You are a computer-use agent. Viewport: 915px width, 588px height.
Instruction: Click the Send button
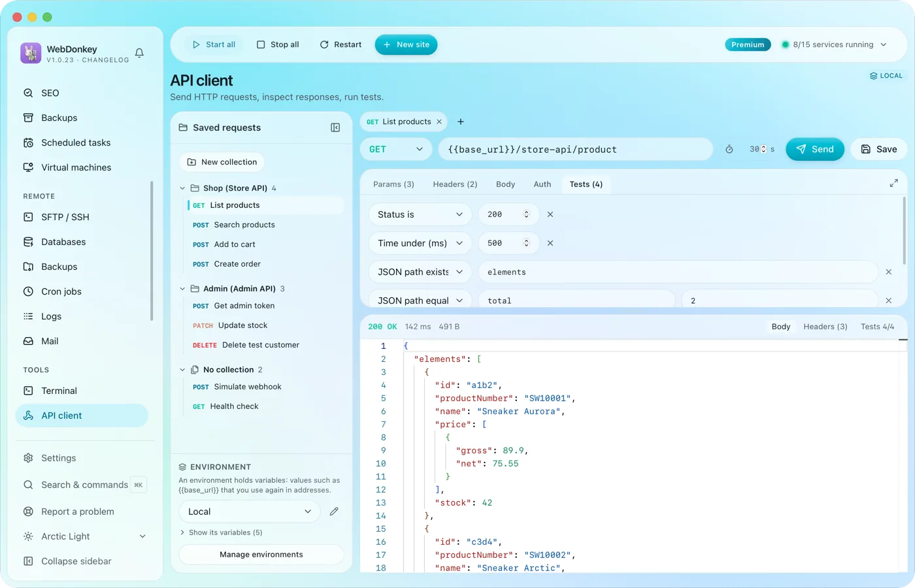click(x=815, y=149)
